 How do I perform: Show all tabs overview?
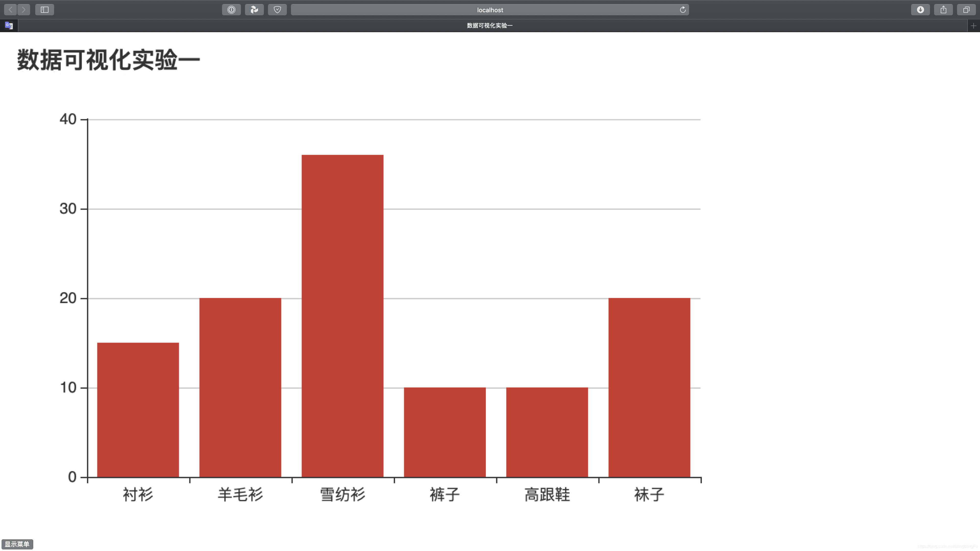pyautogui.click(x=966, y=9)
